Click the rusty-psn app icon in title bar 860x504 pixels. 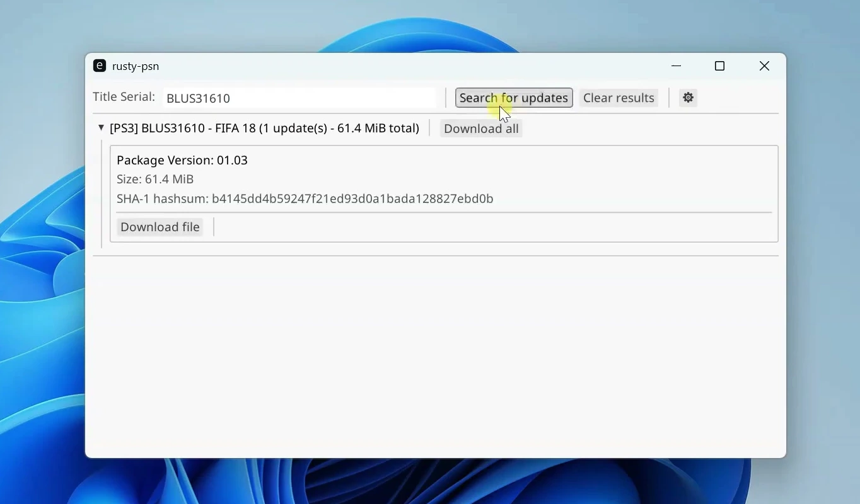[99, 66]
